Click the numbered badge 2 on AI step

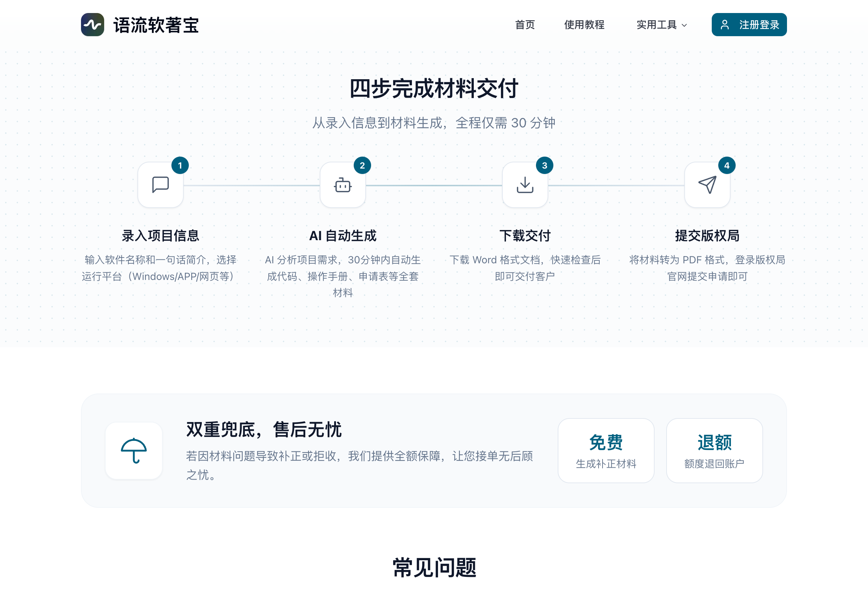pos(363,166)
